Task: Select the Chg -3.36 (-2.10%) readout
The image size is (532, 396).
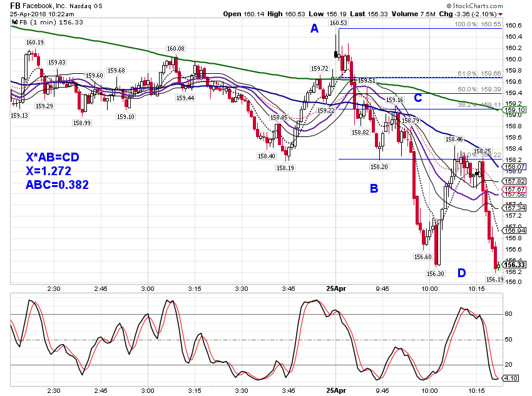Action: [x=468, y=14]
